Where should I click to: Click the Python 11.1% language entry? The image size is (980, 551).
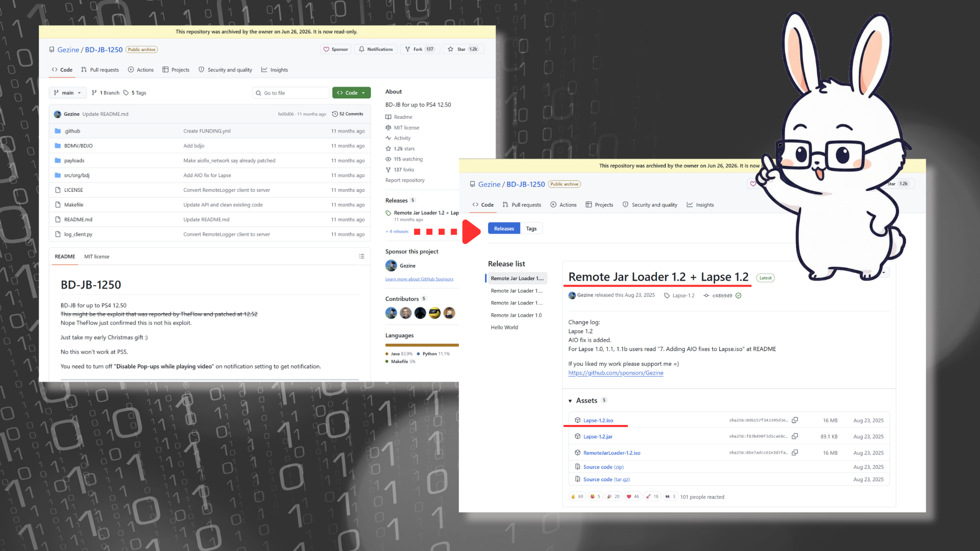tap(433, 354)
